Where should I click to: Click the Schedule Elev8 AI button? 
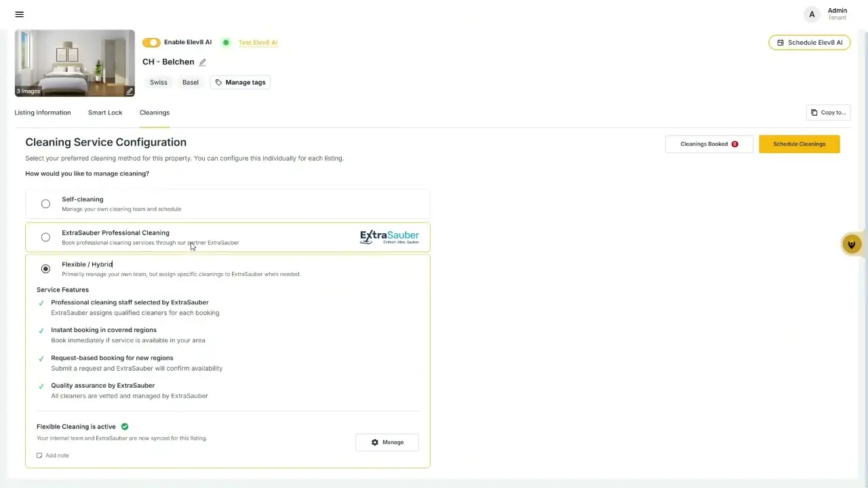[x=810, y=43]
